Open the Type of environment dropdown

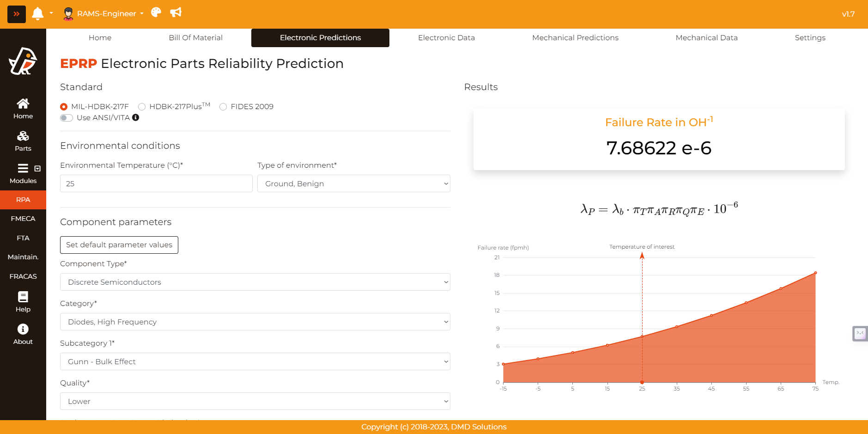point(353,183)
